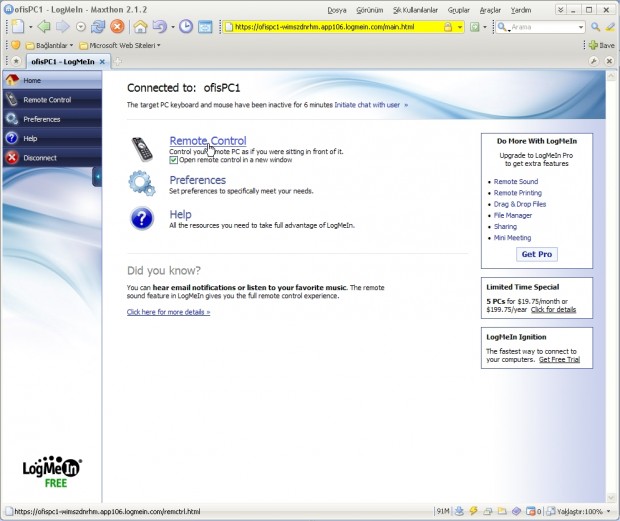
Task: Click Remote Control in the sidebar
Action: click(x=52, y=100)
